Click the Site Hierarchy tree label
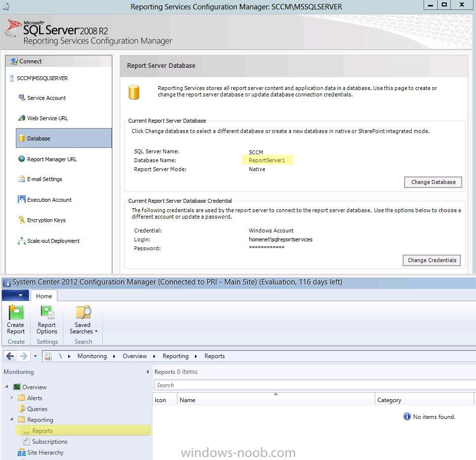This screenshot has width=476, height=460. point(46,453)
